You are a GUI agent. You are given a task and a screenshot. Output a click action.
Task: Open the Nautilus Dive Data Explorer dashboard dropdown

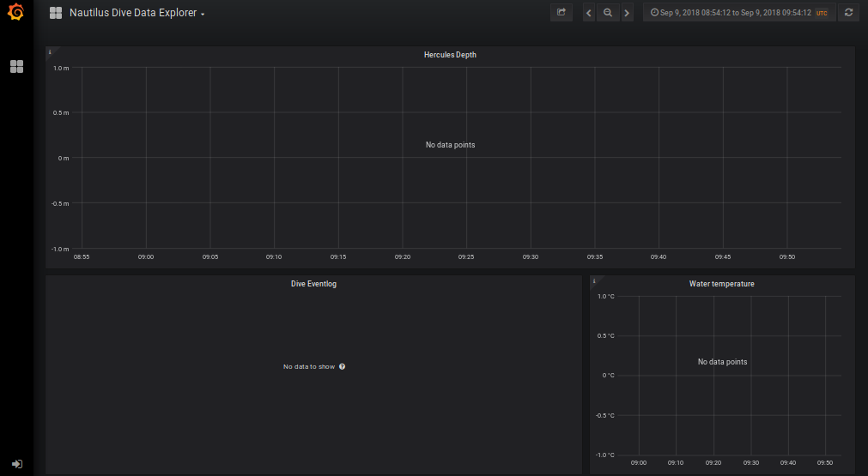point(137,13)
